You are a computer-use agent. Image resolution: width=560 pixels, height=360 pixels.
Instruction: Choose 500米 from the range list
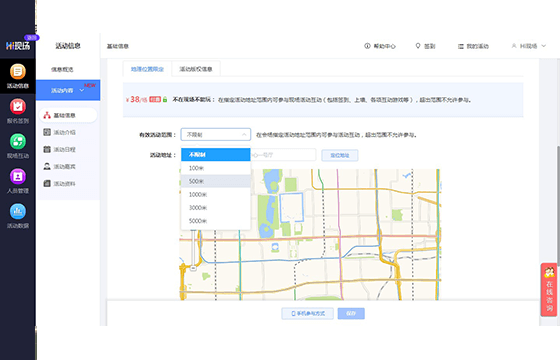coord(216,181)
